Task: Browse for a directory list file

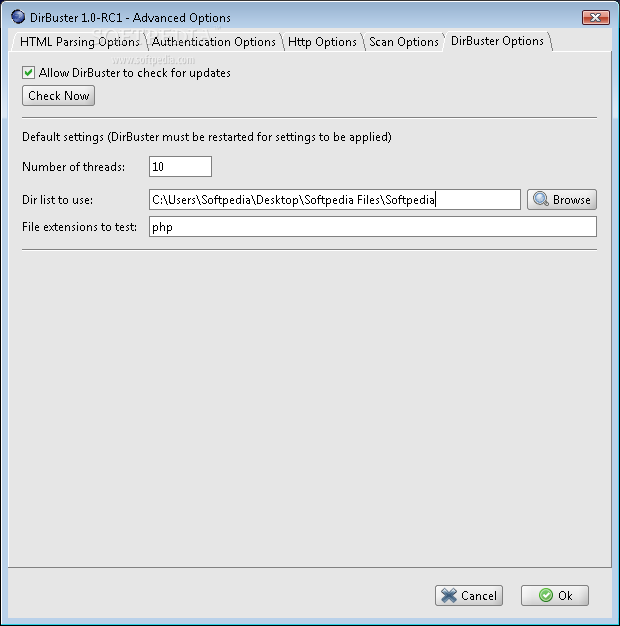Action: 562,200
